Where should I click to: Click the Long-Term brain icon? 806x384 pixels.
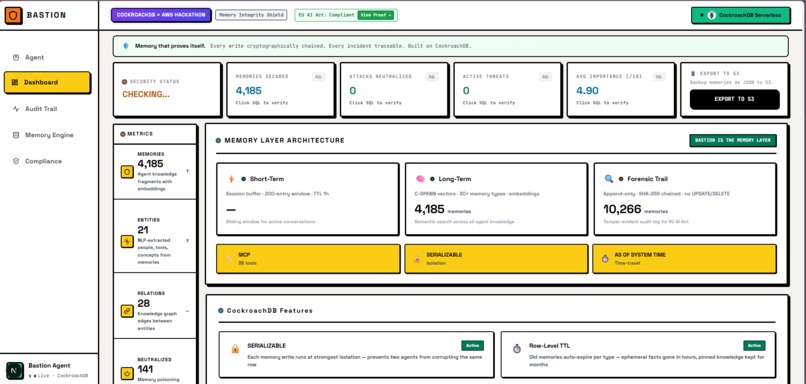pos(420,179)
